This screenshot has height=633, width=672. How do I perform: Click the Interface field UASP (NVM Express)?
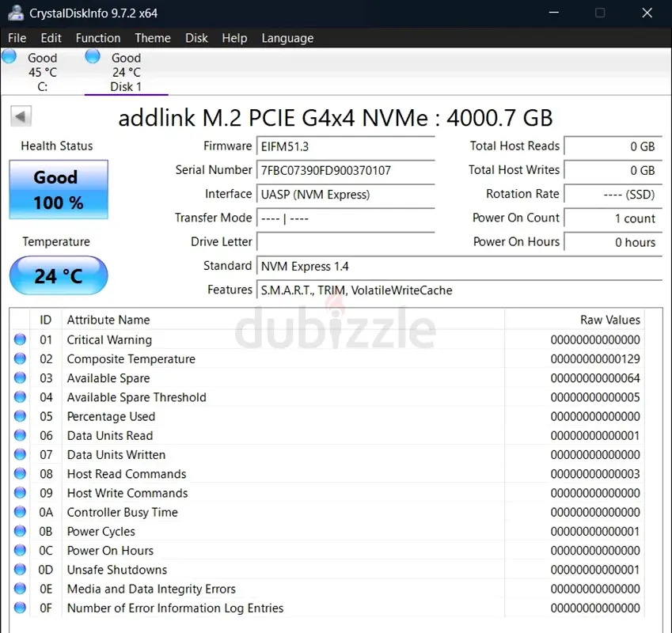click(345, 195)
